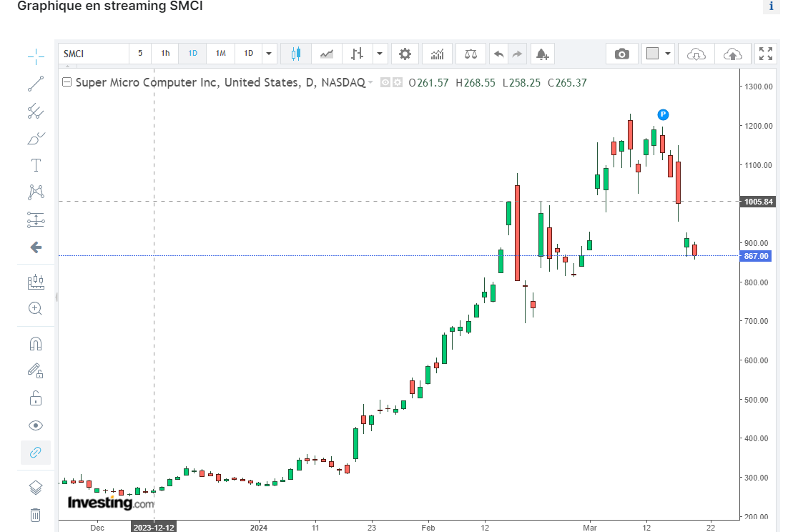Toggle drawings sync link icon
793x532 pixels.
click(36, 453)
